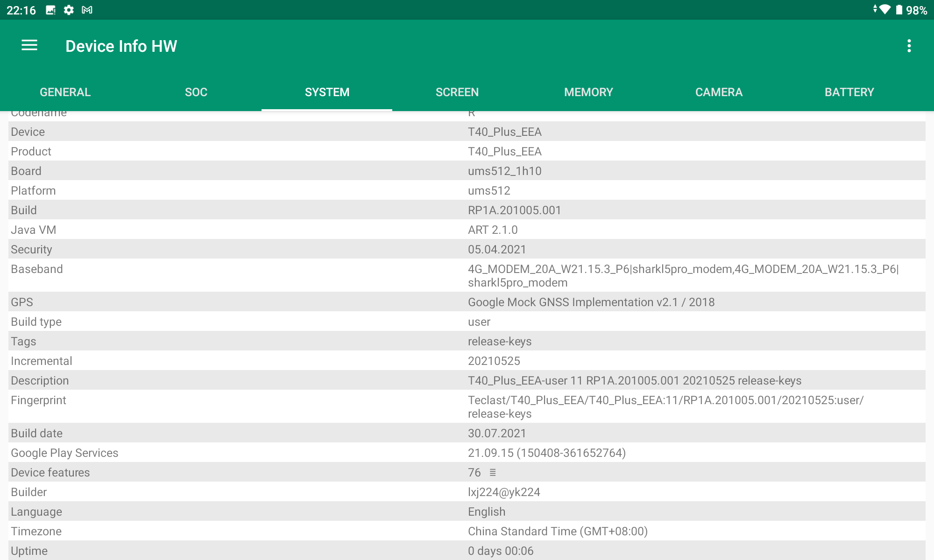Select the SYSTEM tab
Screen dimensions: 934x560
point(327,92)
